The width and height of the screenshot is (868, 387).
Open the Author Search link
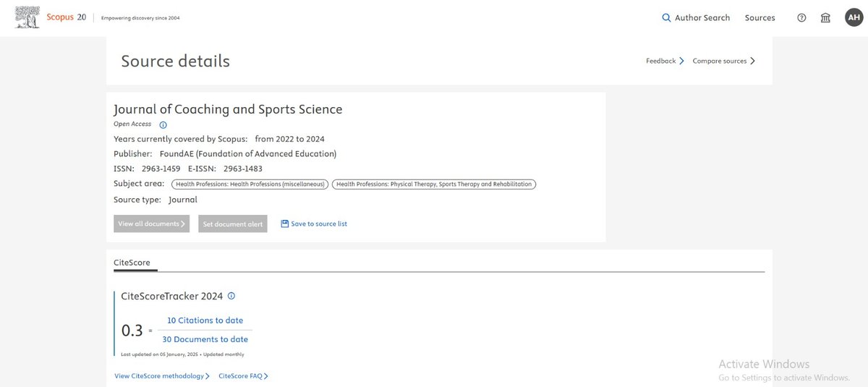tap(702, 18)
